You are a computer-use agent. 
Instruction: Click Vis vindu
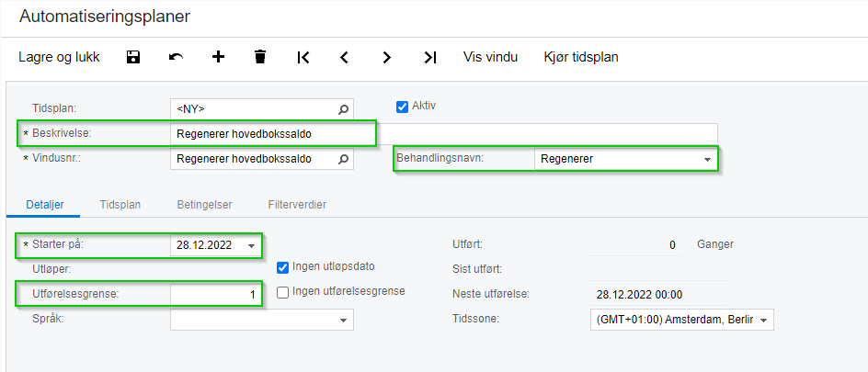coord(490,57)
